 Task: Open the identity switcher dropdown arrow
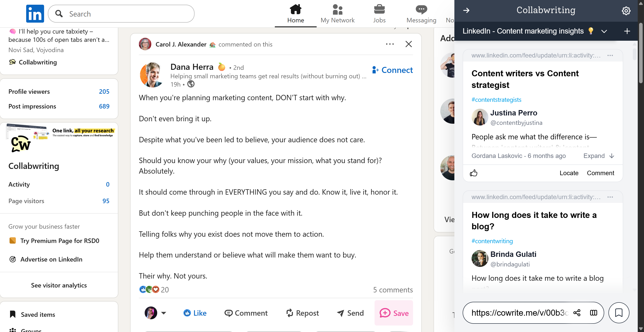click(x=164, y=313)
